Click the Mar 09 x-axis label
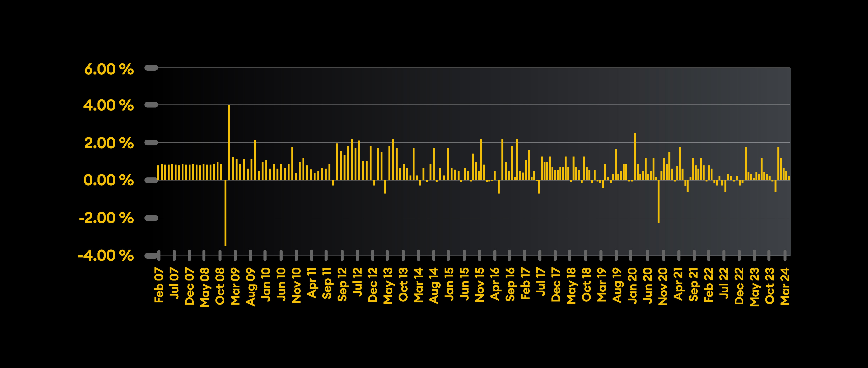Image resolution: width=868 pixels, height=368 pixels. point(235,286)
